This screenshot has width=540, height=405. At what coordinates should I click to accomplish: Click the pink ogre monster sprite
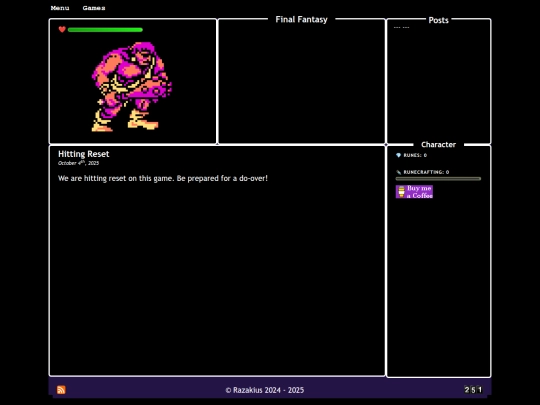pyautogui.click(x=132, y=86)
